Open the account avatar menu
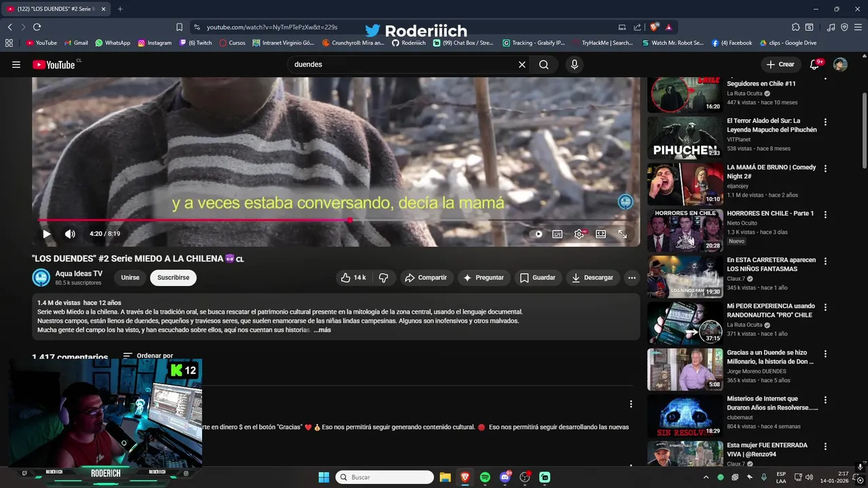The height and width of the screenshot is (488, 868). pos(840,64)
